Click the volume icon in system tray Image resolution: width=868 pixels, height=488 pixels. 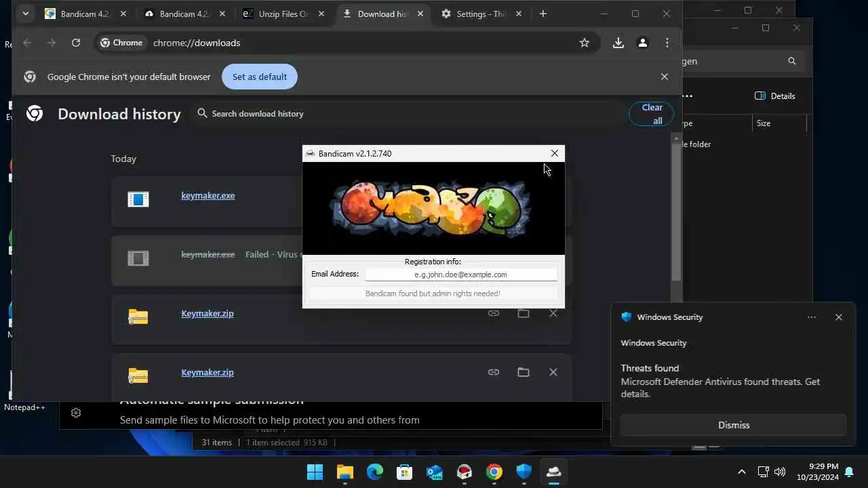[x=780, y=472]
